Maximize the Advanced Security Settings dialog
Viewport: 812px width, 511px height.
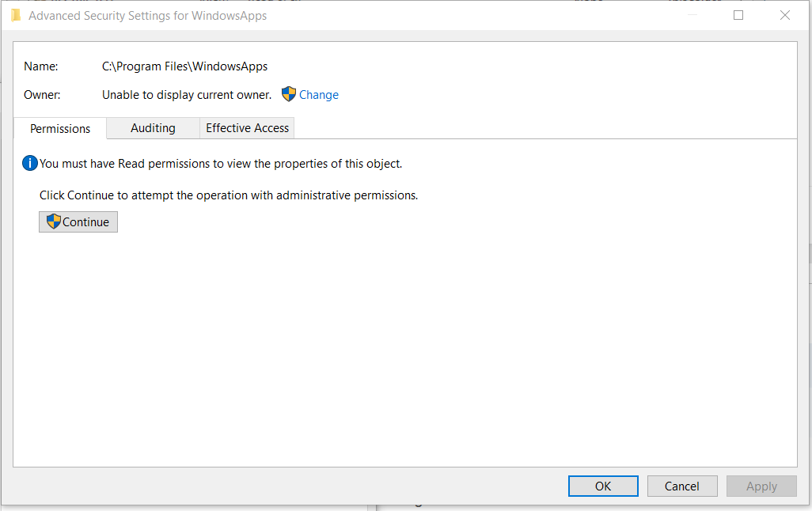pyautogui.click(x=738, y=15)
